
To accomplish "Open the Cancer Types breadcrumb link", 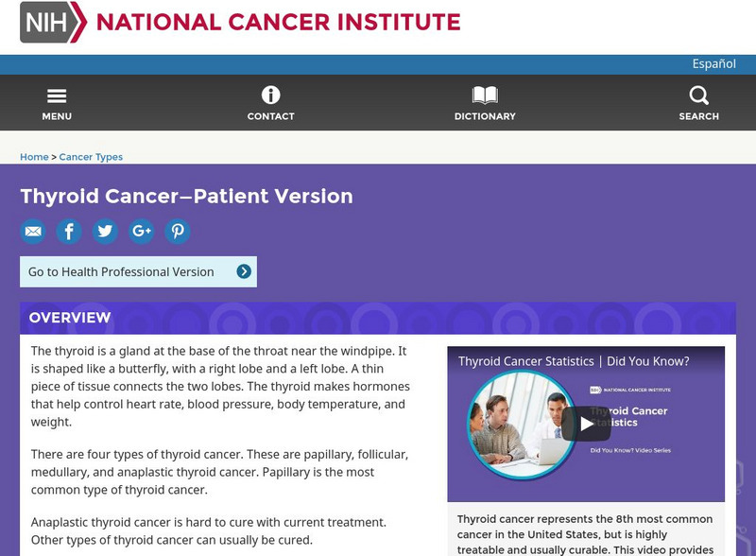I will tap(91, 156).
